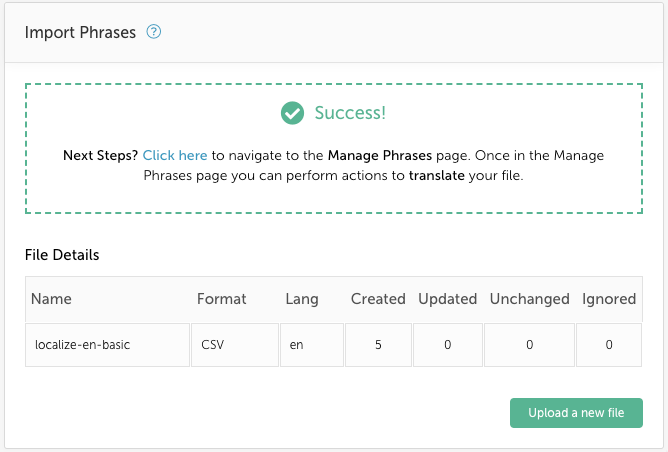Select the Updated column header
This screenshot has width=668, height=452.
(447, 299)
